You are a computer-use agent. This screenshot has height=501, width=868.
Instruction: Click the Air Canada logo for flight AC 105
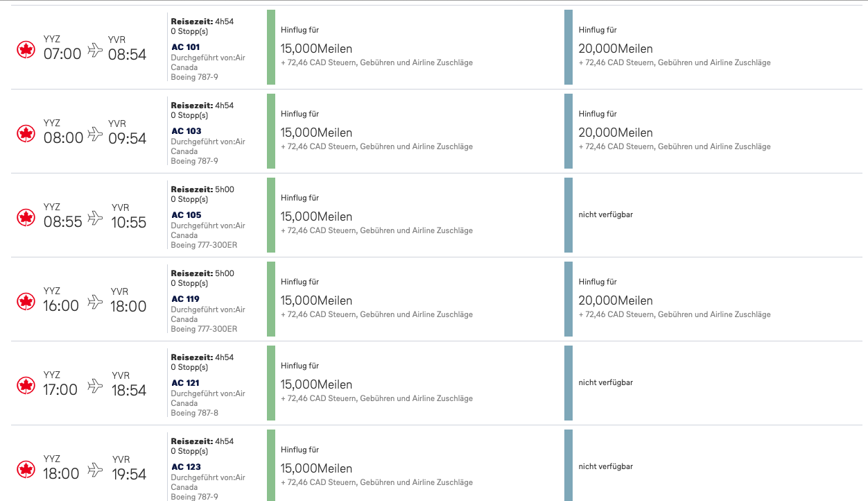tap(26, 217)
